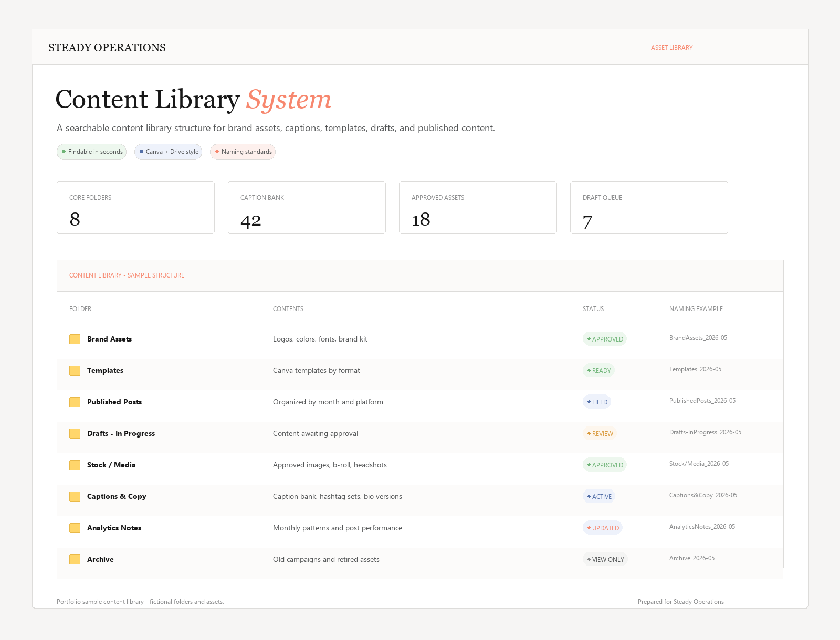
Task: Open the APPROVED ASSETS stat card
Action: [x=478, y=207]
